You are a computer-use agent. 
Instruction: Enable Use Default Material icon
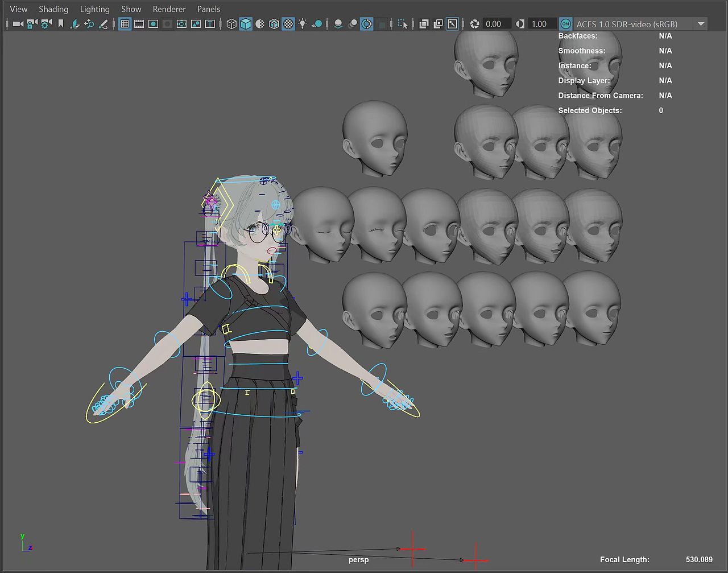point(260,24)
